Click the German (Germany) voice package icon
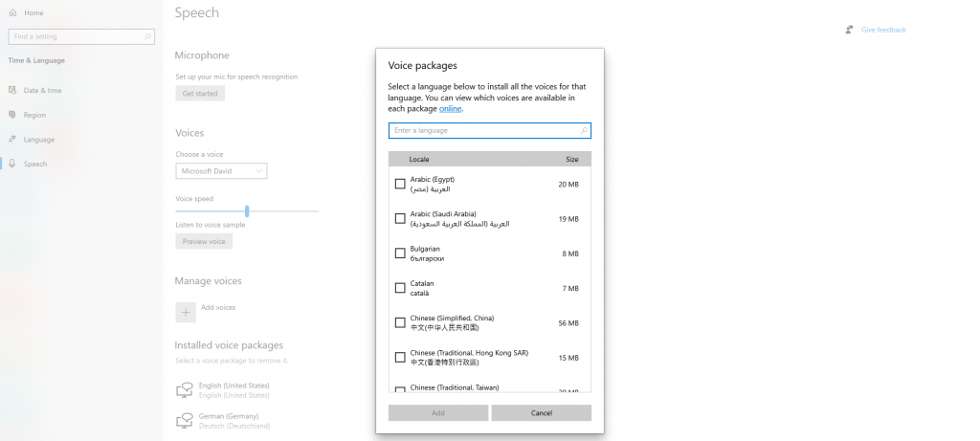980x441 pixels. click(185, 421)
